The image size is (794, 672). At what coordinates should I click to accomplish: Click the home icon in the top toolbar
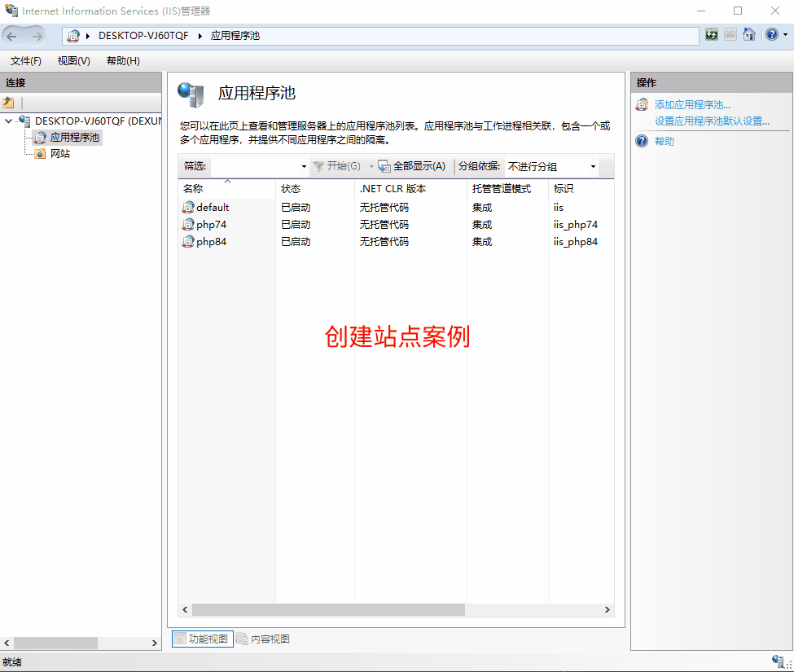pos(748,35)
